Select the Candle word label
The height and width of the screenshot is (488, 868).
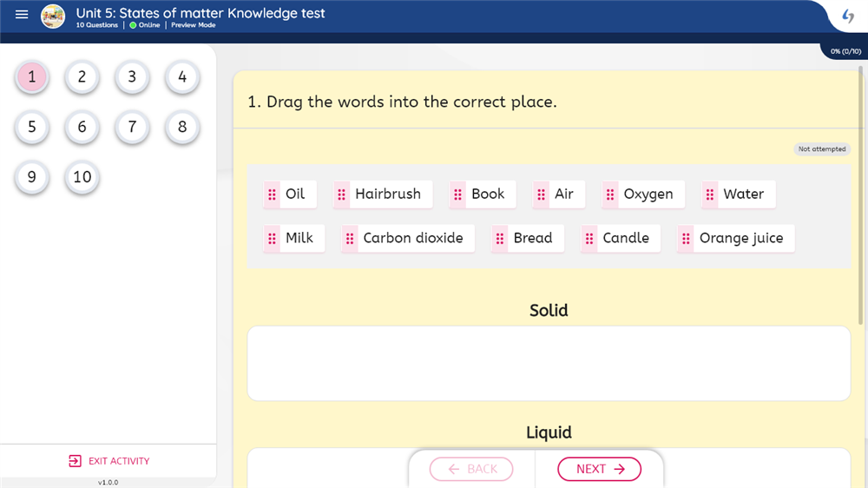pos(626,238)
